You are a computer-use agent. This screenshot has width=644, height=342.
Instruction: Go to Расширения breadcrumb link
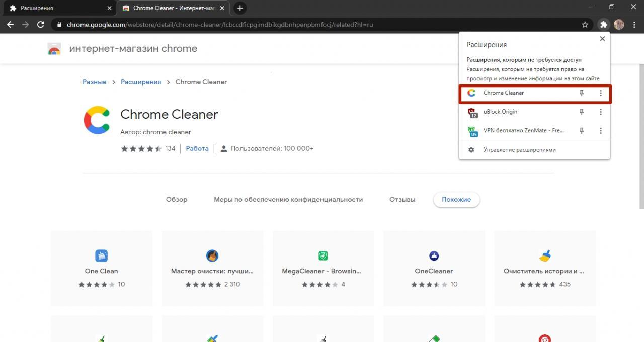pyautogui.click(x=141, y=82)
